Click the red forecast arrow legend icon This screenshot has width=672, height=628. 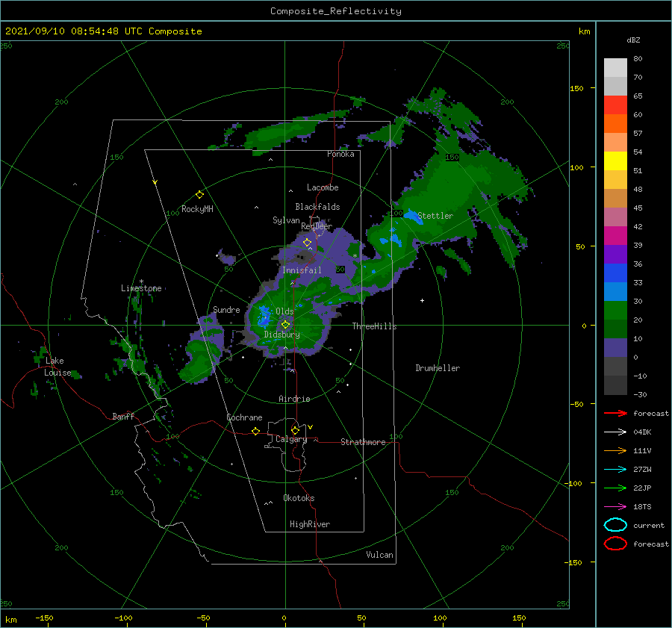coord(615,413)
